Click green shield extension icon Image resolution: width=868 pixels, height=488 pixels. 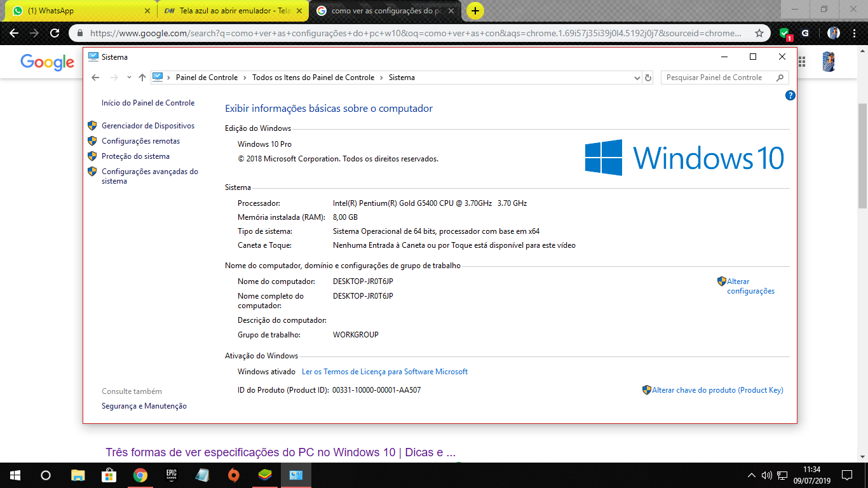(785, 34)
